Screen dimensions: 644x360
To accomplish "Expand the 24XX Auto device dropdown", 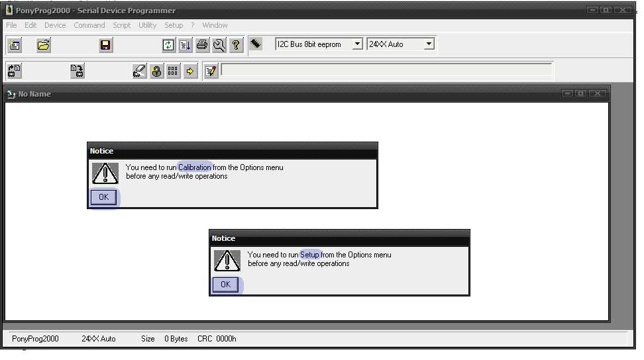I will tap(429, 44).
